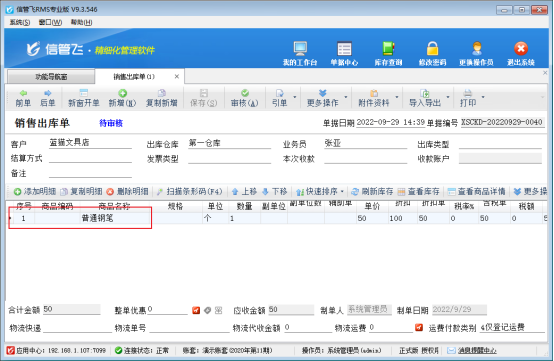
Task: Click 修改密码 lock icon
Action: (432, 49)
